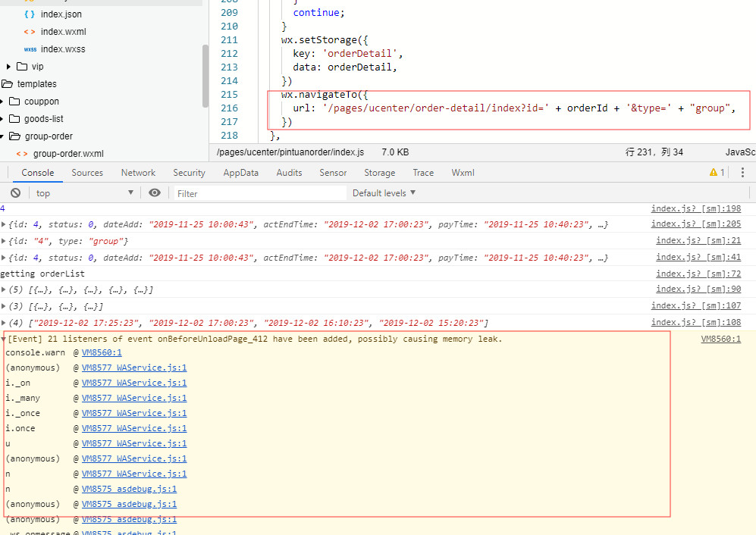Open index.json via its braces icon
This screenshot has width=756, height=535.
[x=30, y=14]
